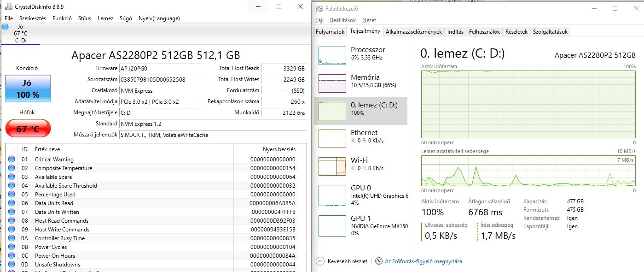644x272 pixels.
Task: Open the Funkció menu
Action: pyautogui.click(x=62, y=18)
